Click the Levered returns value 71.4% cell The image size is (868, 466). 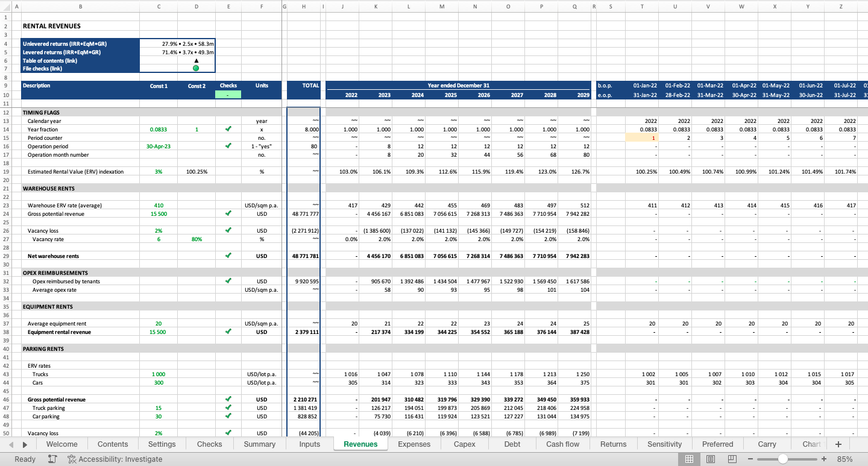[177, 52]
